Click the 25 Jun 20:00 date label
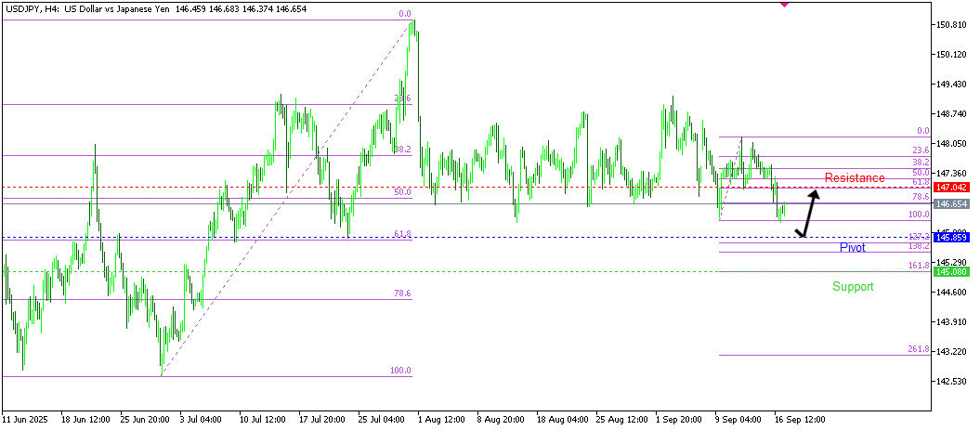Screen dimensions: 980x430 click(x=145, y=419)
